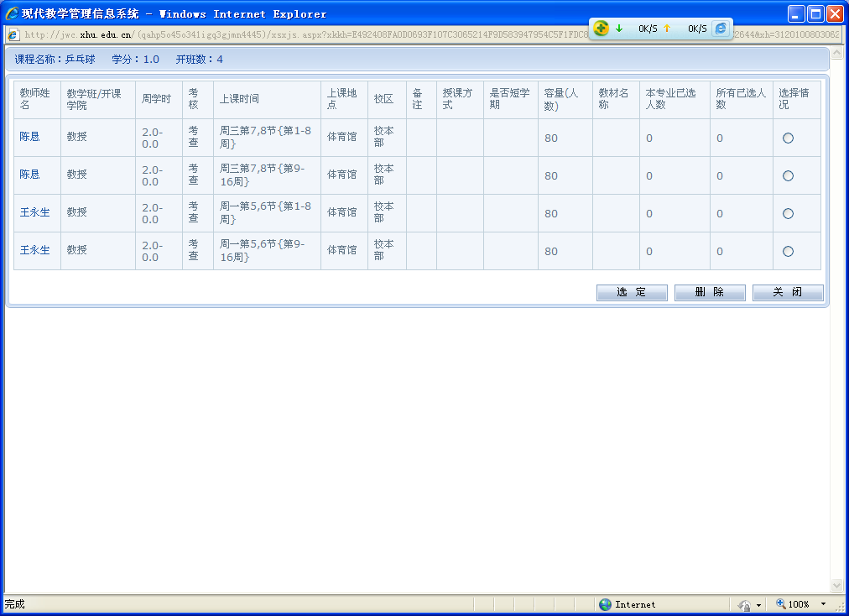Open the zoom level dropdown arrow
The height and width of the screenshot is (616, 849).
tap(823, 604)
